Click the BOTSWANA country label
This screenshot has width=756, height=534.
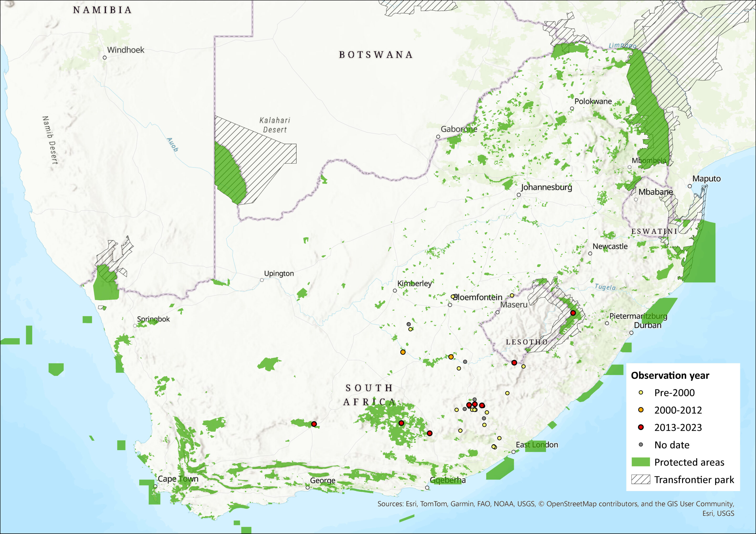pos(376,55)
